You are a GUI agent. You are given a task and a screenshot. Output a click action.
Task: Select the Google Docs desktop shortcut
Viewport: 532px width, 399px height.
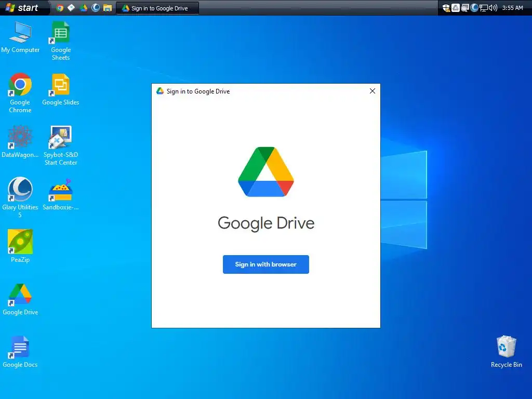point(20,352)
